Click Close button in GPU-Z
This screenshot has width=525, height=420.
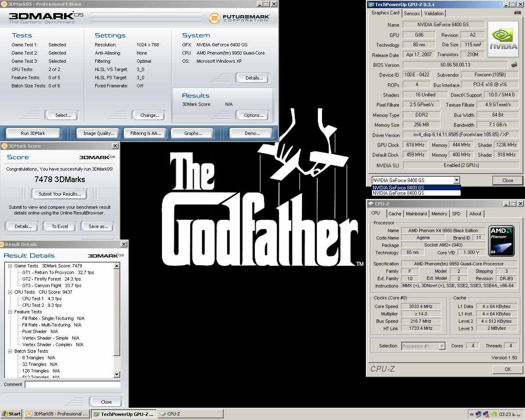[508, 180]
